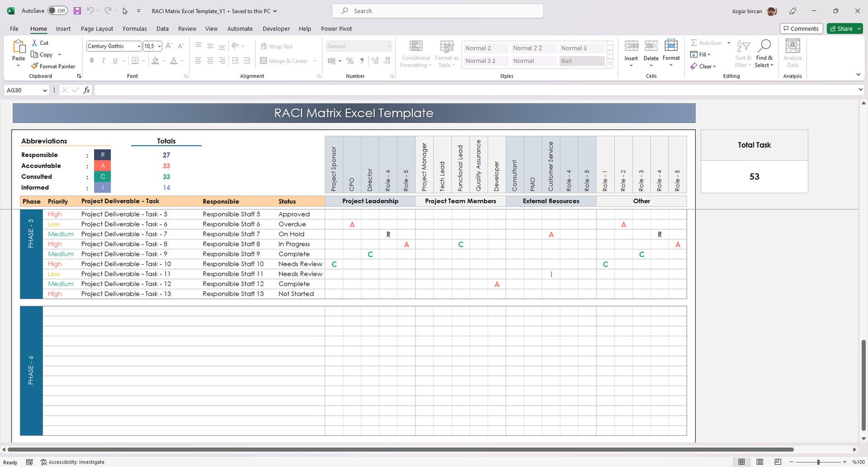Click status cell "Overdue"

[x=292, y=224]
